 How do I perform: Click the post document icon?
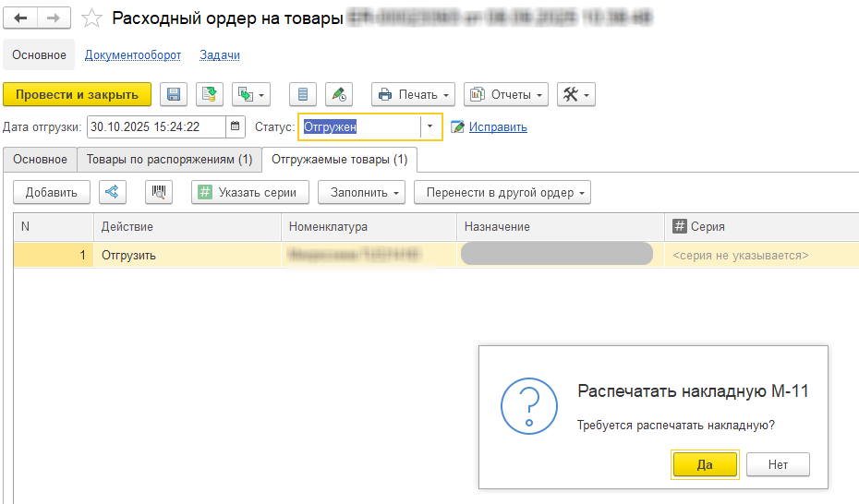click(210, 94)
